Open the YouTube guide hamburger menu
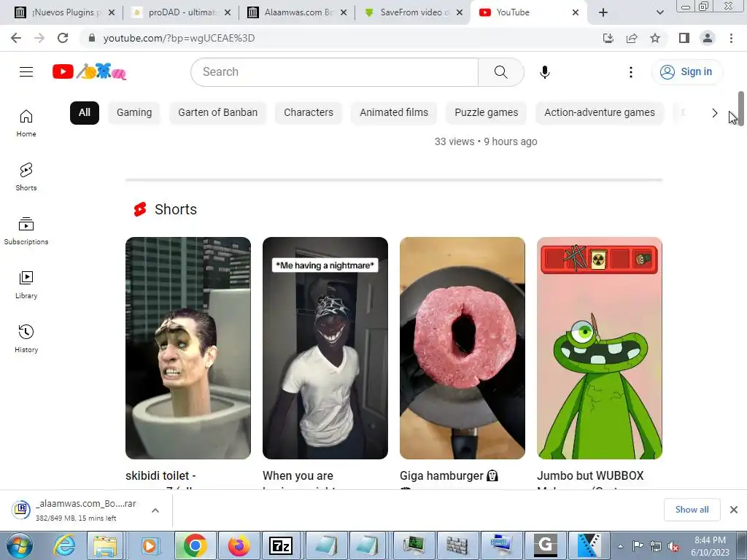 click(x=26, y=72)
